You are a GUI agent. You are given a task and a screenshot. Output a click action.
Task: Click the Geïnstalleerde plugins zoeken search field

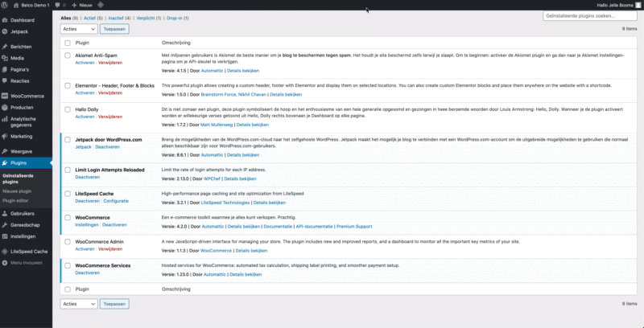[590, 15]
